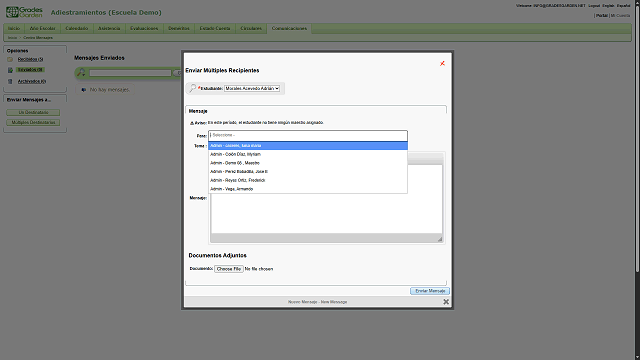Open the Asistencia tab

point(109,28)
